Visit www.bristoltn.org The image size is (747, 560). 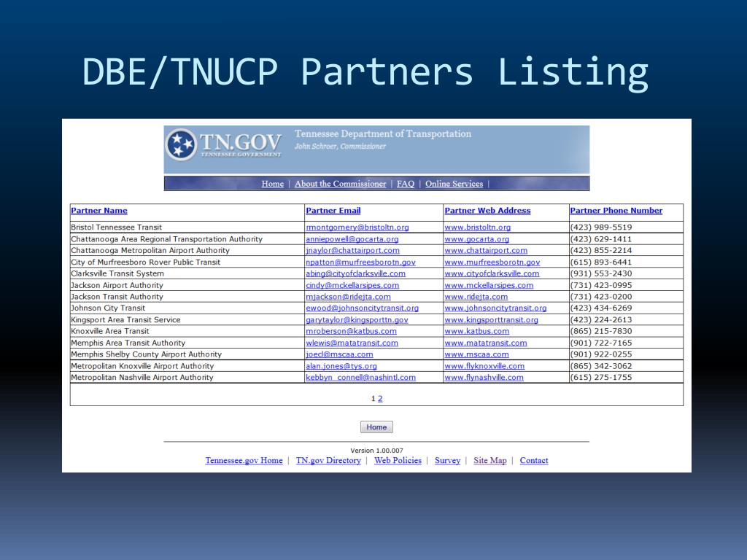[x=477, y=227]
